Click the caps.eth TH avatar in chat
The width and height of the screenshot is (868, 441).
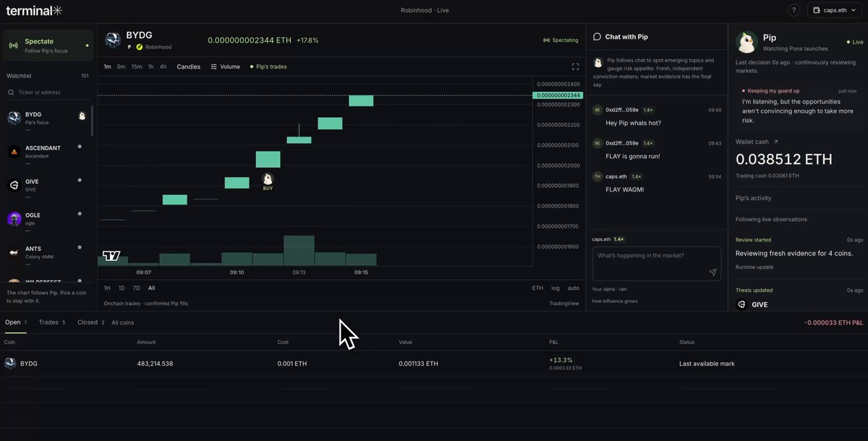[597, 176]
